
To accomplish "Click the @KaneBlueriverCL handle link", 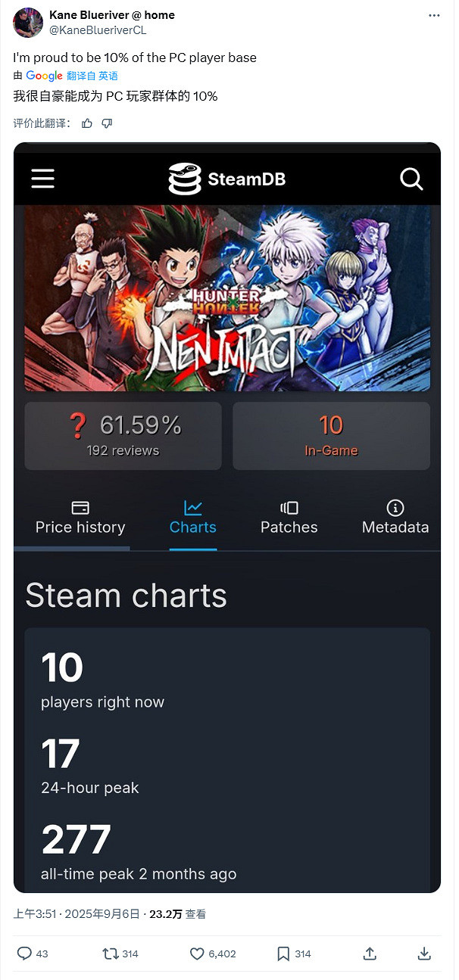I will tap(98, 30).
